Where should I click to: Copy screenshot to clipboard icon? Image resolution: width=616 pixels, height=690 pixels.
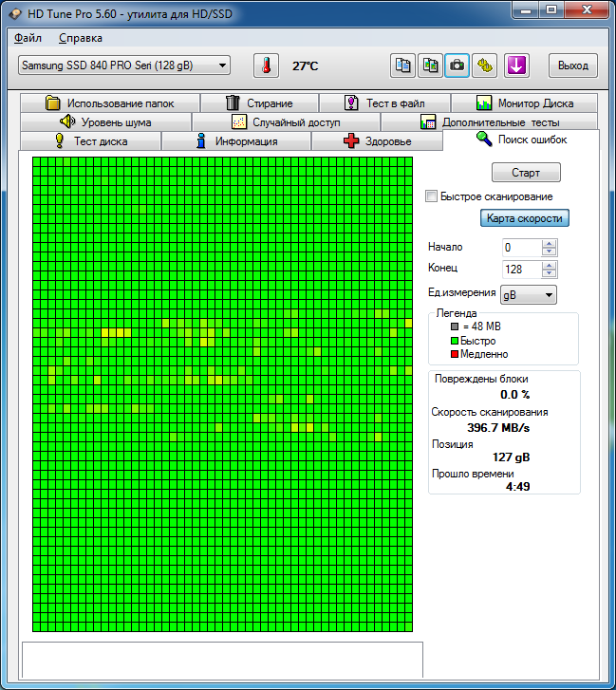coord(430,66)
